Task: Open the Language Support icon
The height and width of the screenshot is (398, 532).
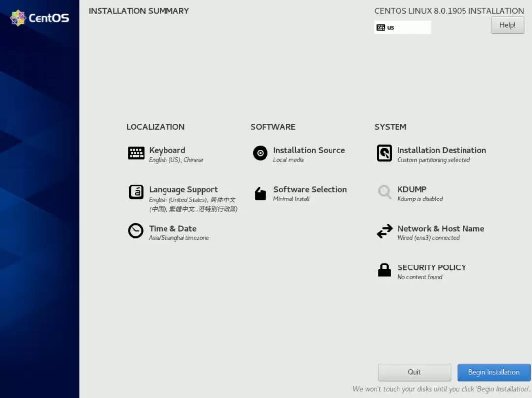Action: (136, 192)
